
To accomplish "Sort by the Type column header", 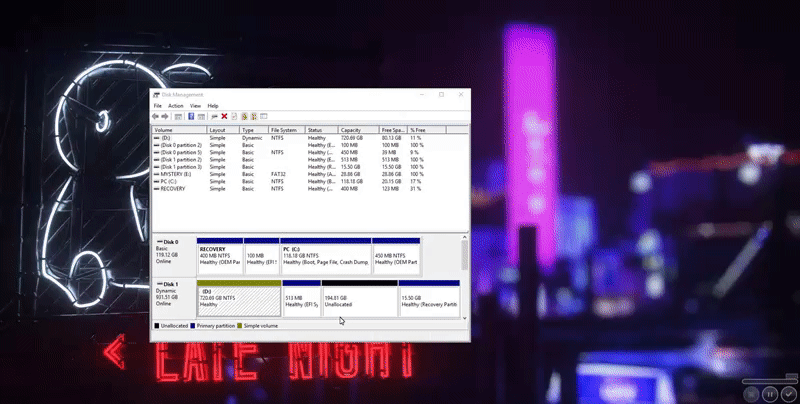I will [254, 130].
